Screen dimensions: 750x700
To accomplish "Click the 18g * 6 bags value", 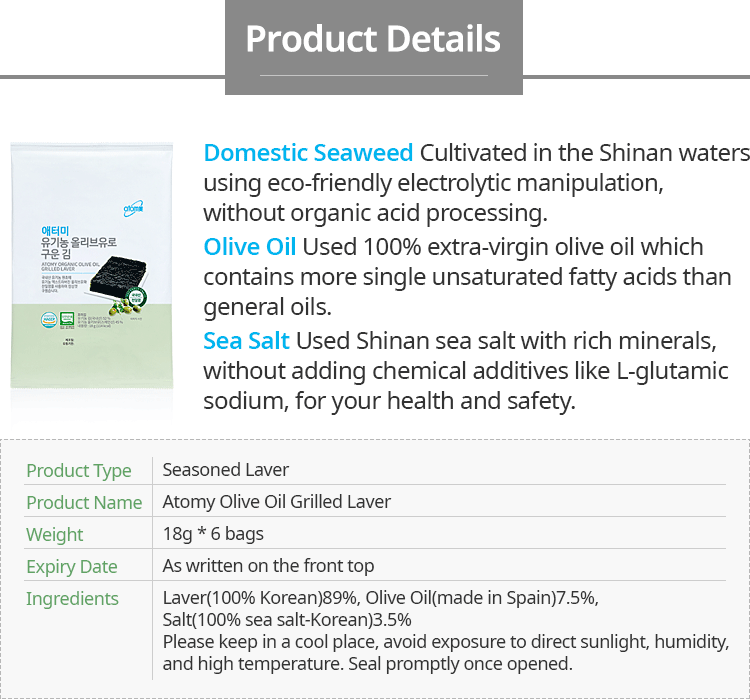I will click(x=213, y=534).
